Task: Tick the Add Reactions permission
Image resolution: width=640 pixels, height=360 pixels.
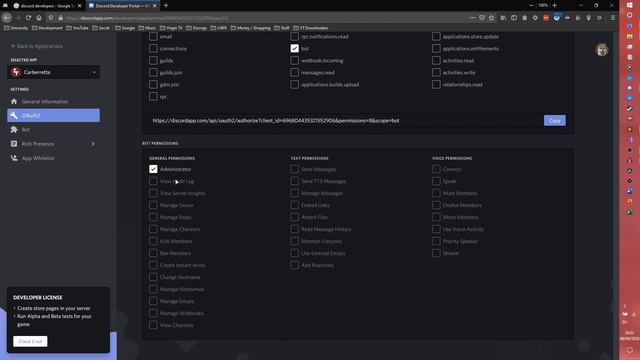Action: (x=294, y=265)
